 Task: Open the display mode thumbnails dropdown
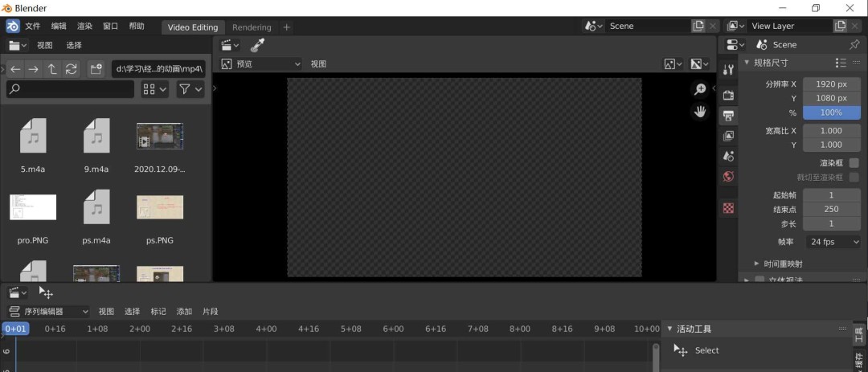click(x=154, y=89)
